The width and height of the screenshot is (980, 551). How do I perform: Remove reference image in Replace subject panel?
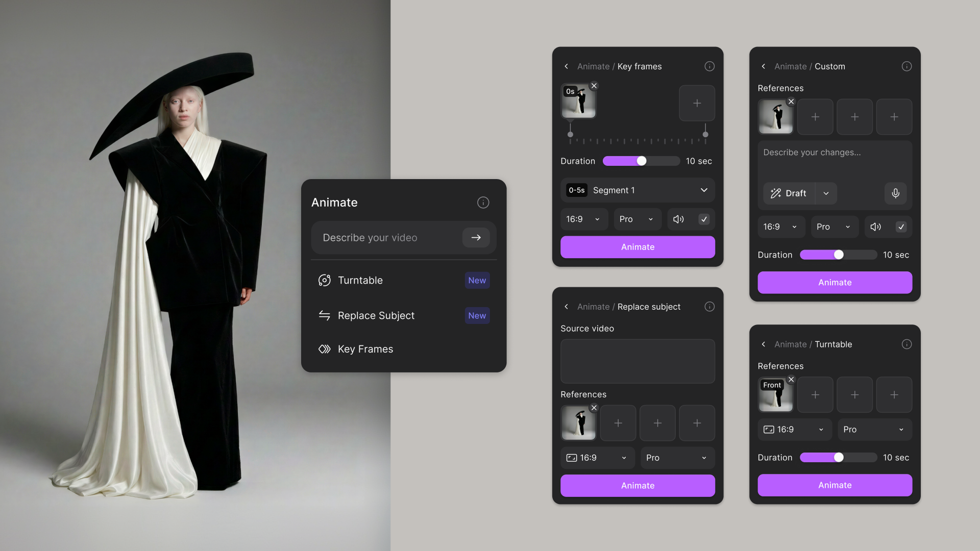pyautogui.click(x=594, y=408)
